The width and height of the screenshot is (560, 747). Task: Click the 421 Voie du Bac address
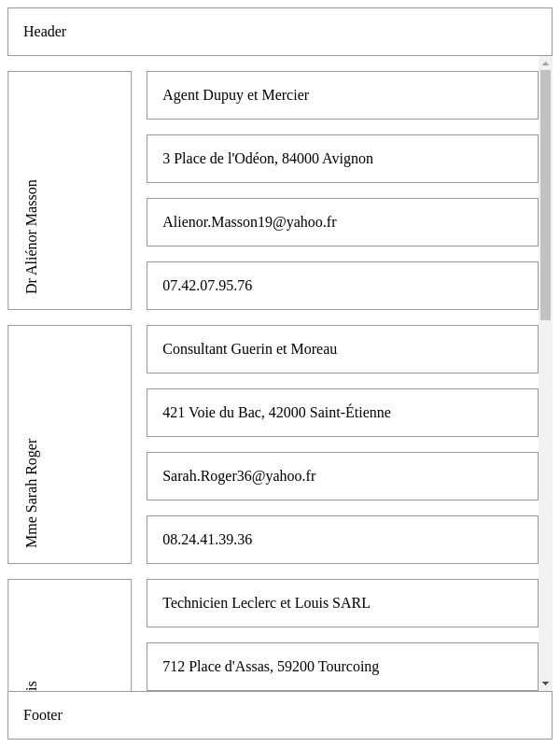[342, 413]
